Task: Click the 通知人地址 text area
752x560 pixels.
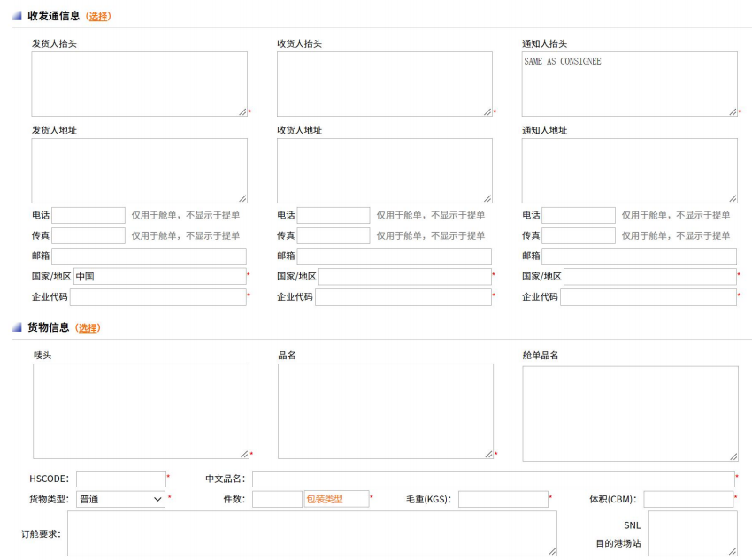Action: (x=630, y=171)
